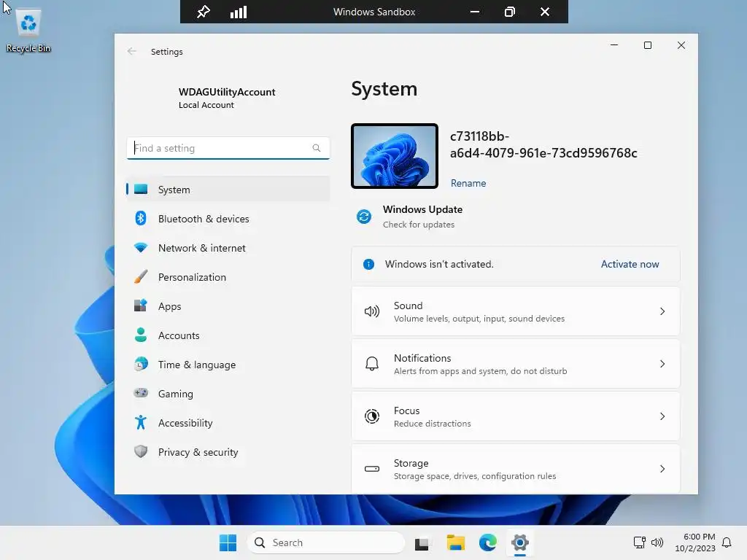The image size is (747, 560).
Task: Open the Privacy & security shield icon
Action: [x=141, y=451]
